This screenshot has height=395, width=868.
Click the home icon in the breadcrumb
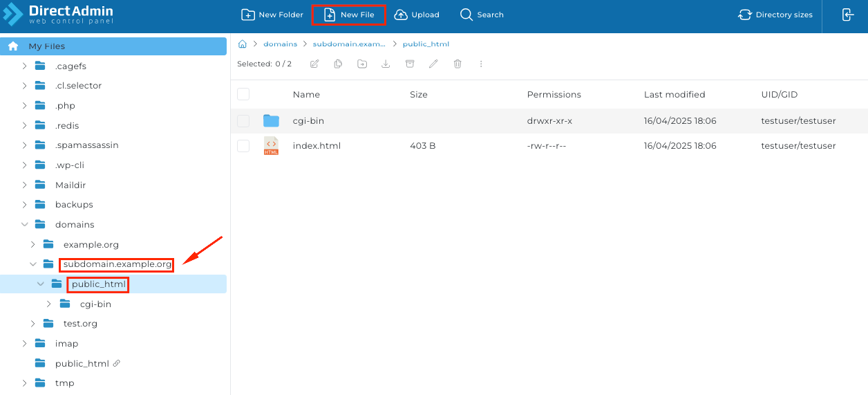point(243,44)
